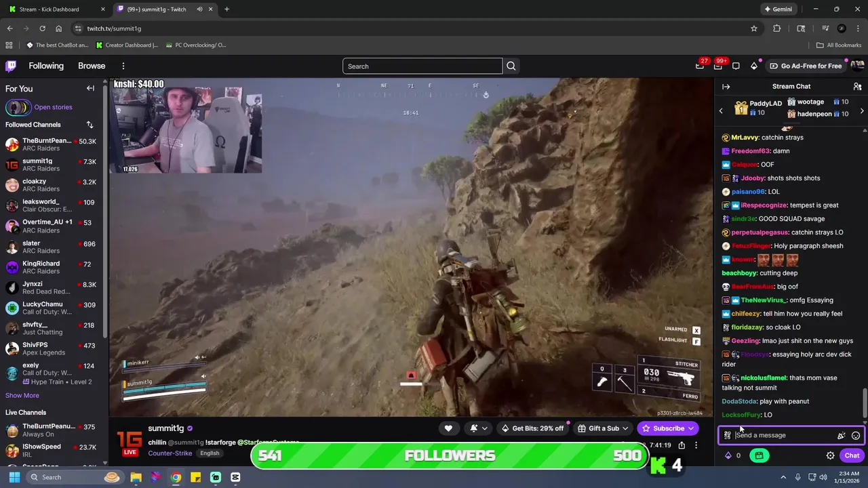Open stories link in sidebar
This screenshot has width=868, height=488.
[53, 107]
